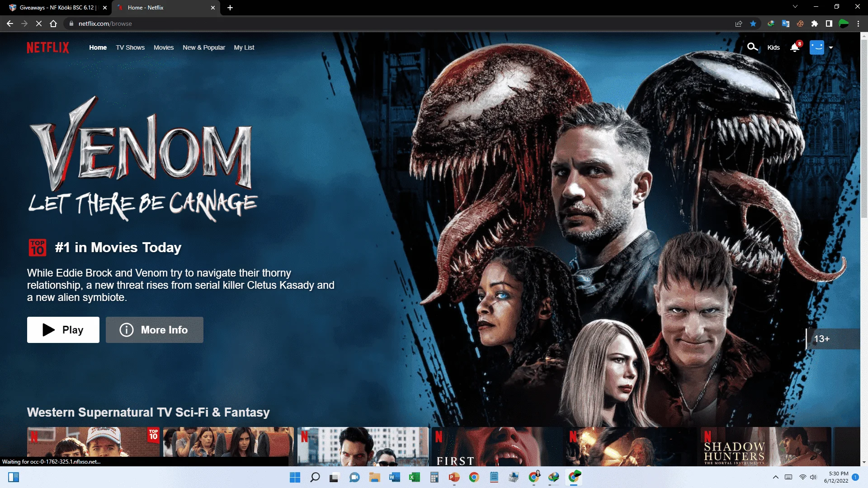Open Internet Download Manager extension
The width and height of the screenshot is (868, 488).
[771, 23]
